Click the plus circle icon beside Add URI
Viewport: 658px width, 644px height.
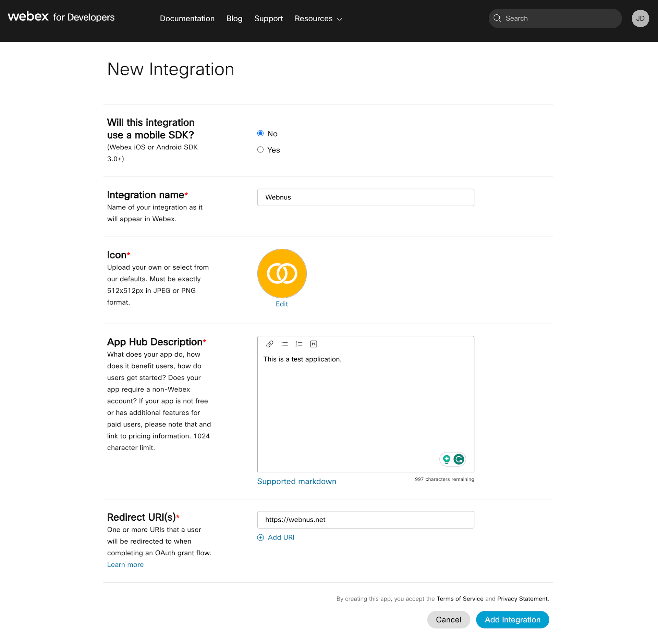pos(260,537)
